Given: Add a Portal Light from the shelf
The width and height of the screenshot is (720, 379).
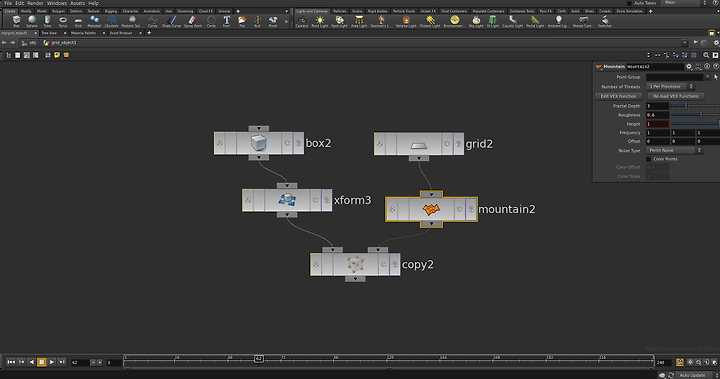Looking at the screenshot, I should coord(535,21).
